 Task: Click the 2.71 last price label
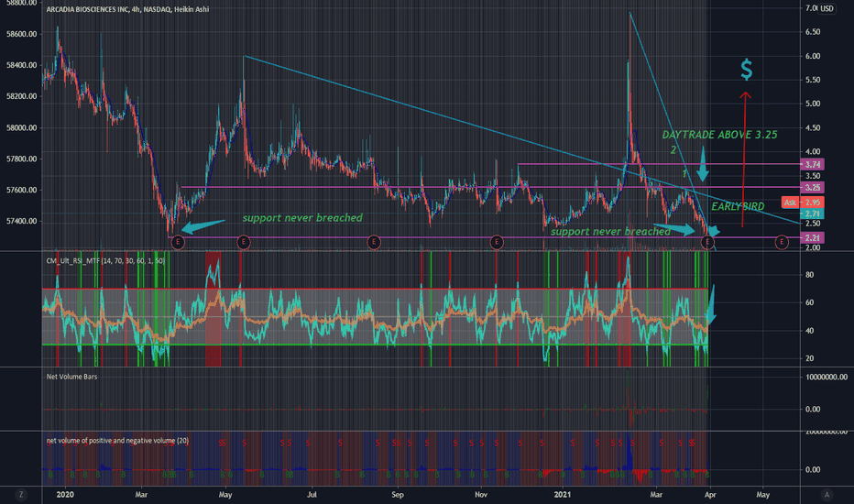[x=812, y=213]
